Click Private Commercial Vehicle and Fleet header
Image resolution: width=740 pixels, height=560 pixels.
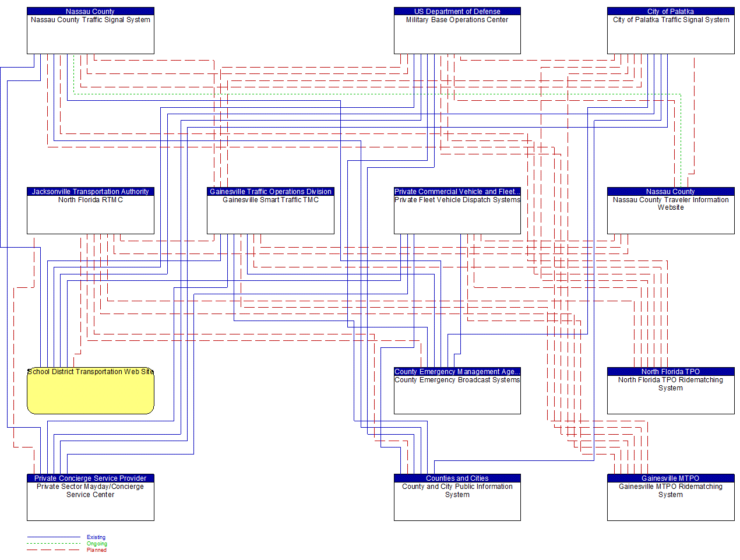coord(457,191)
